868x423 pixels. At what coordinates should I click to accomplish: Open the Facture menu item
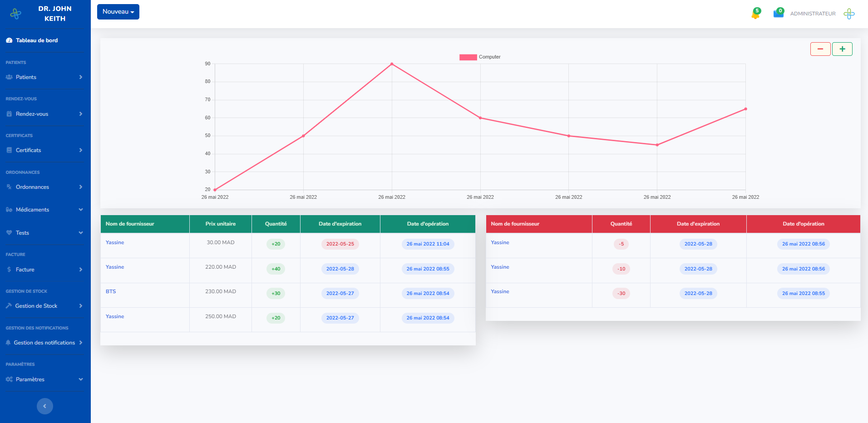(44, 270)
